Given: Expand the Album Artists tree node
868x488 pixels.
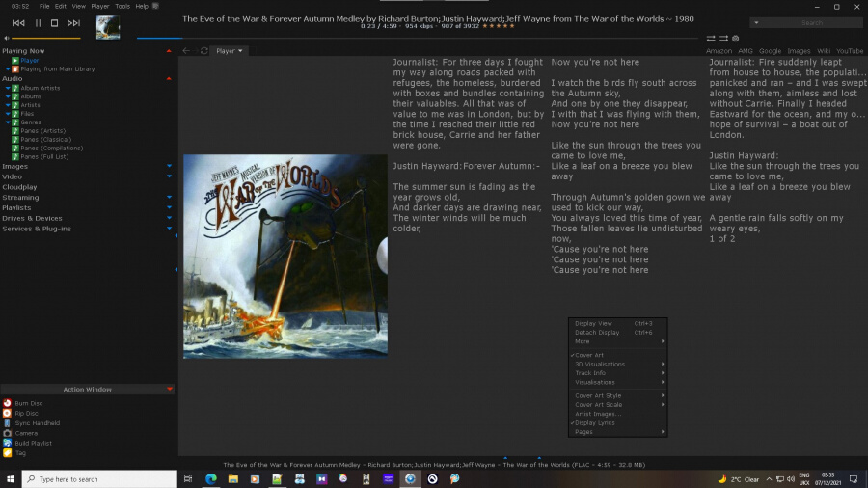Looking at the screenshot, I should pos(8,88).
